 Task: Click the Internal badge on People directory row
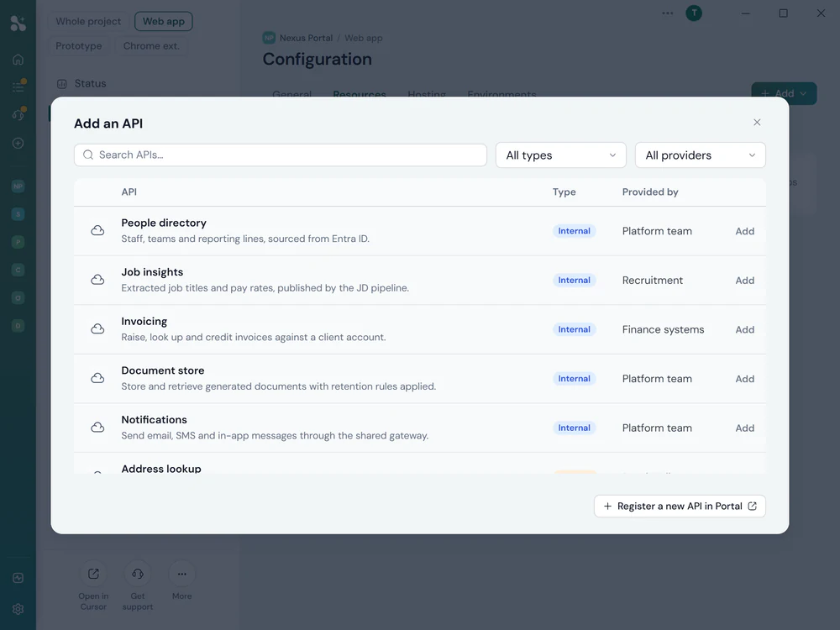coord(575,231)
